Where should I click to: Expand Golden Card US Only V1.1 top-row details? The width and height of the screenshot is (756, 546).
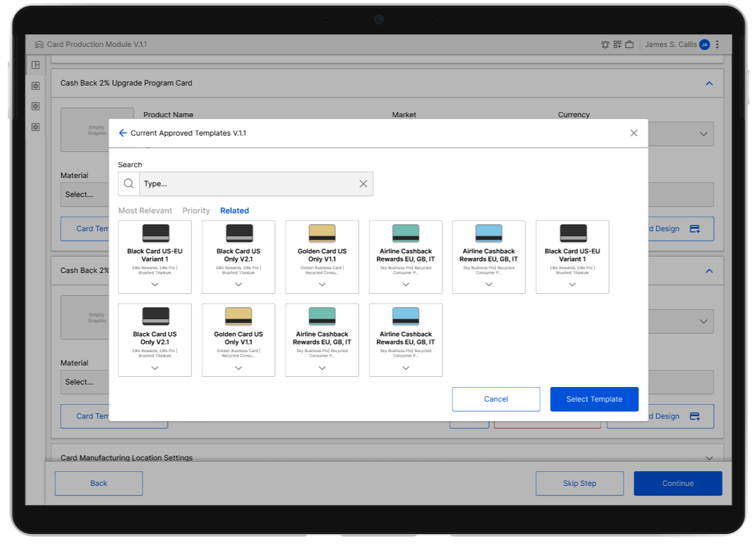322,284
